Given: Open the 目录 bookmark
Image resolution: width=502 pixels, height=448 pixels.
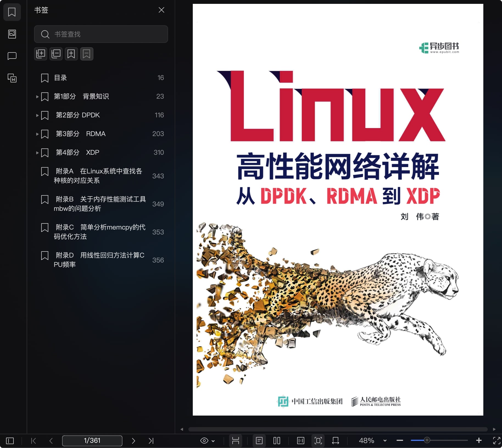Looking at the screenshot, I should 60,78.
